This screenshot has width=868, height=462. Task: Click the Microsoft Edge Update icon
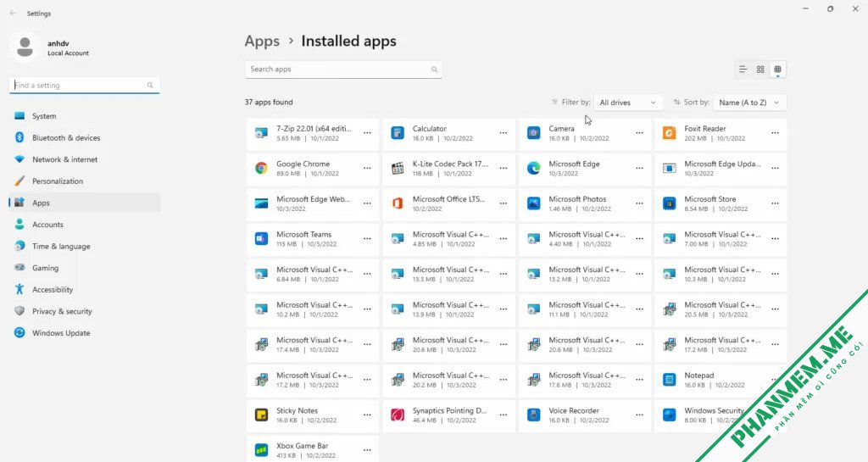(670, 168)
